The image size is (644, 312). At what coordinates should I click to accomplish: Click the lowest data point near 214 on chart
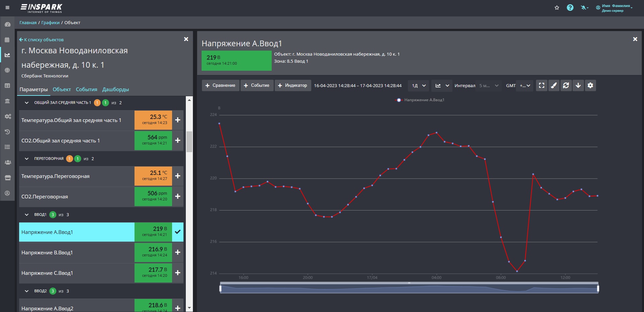[x=517, y=271]
